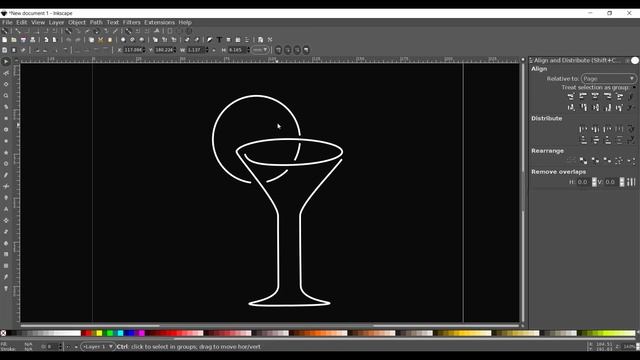Click the X position input field
Image resolution: width=640 pixels, height=360 pixels.
click(132, 50)
